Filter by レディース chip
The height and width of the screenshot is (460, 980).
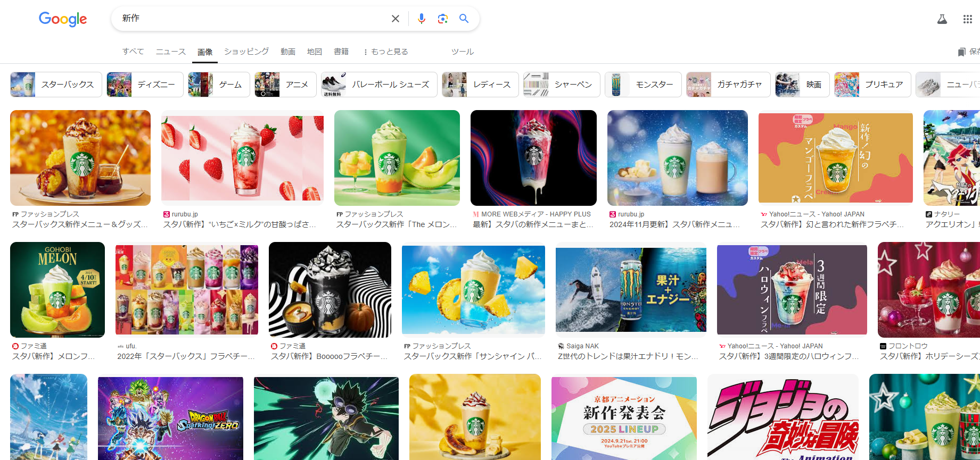click(x=480, y=85)
